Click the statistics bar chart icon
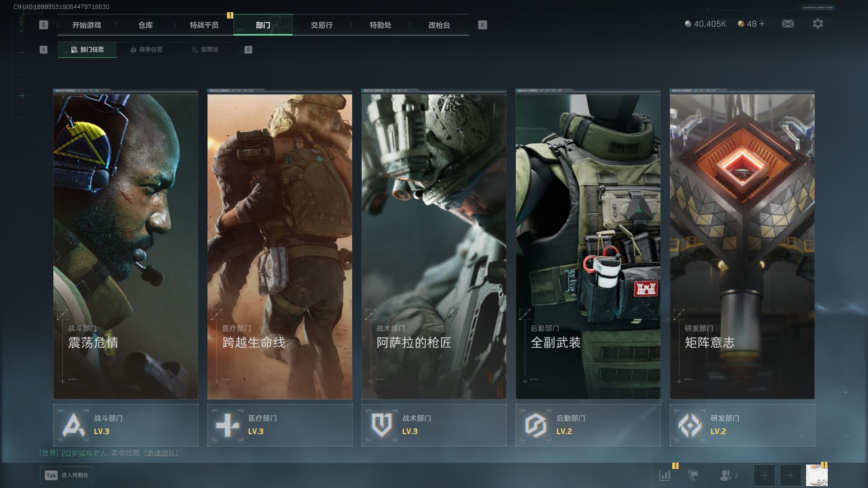This screenshot has height=488, width=868. pos(665,475)
